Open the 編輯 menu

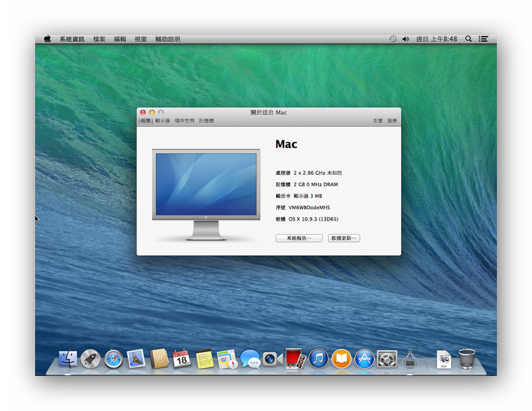119,39
